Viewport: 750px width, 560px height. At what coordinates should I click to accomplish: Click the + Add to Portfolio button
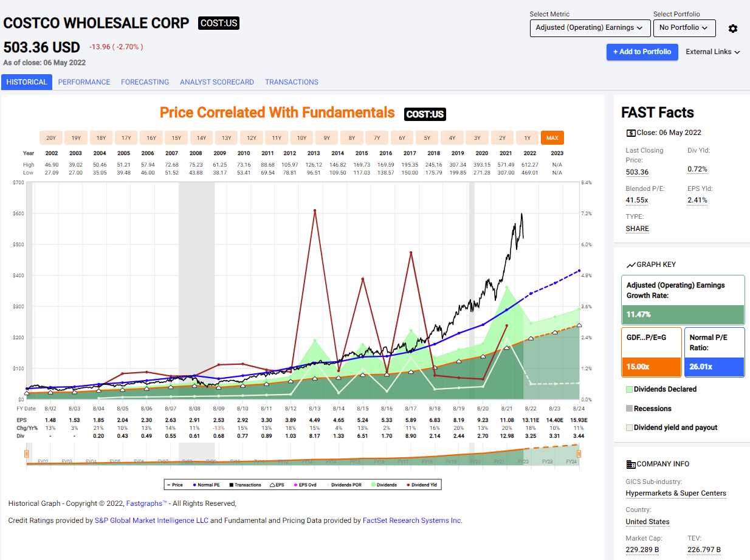642,52
